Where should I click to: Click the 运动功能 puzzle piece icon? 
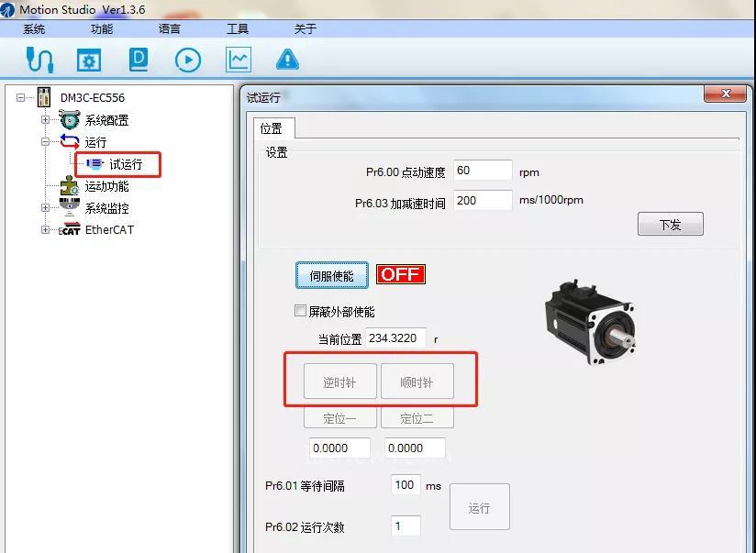70,185
